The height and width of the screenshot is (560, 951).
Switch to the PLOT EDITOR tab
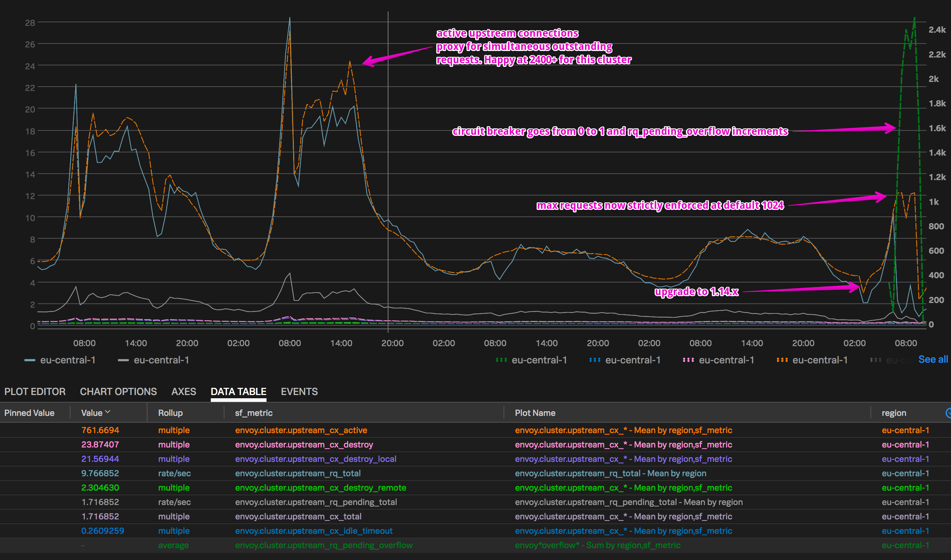click(x=35, y=392)
